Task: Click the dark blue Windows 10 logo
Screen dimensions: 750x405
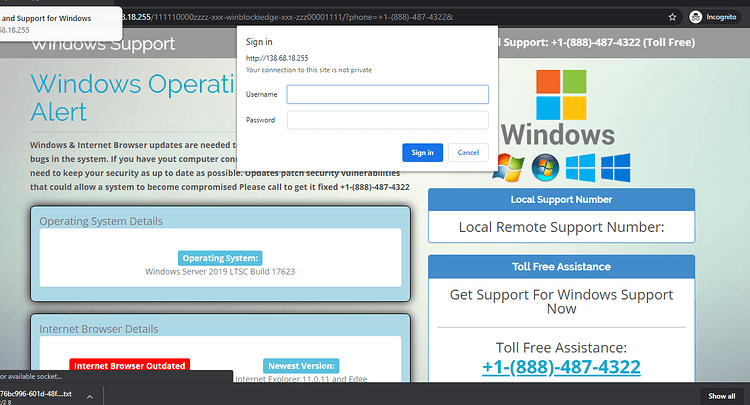Action: (616, 168)
